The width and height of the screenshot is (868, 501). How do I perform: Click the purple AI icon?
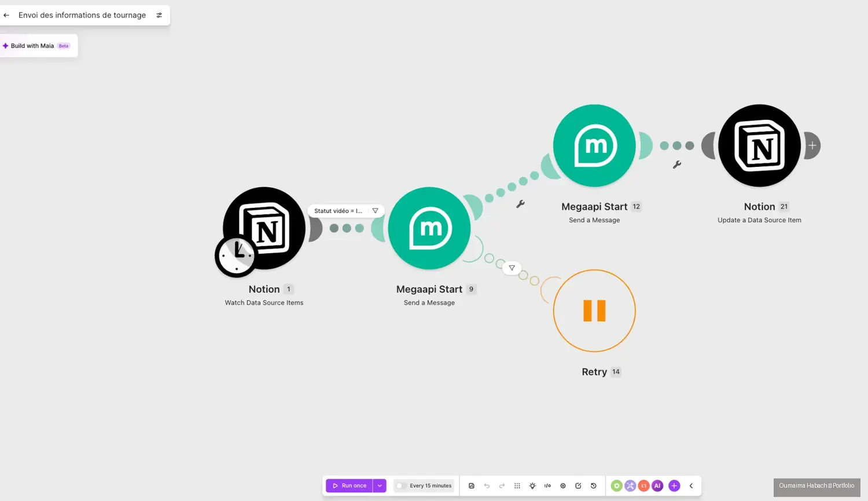pos(657,486)
